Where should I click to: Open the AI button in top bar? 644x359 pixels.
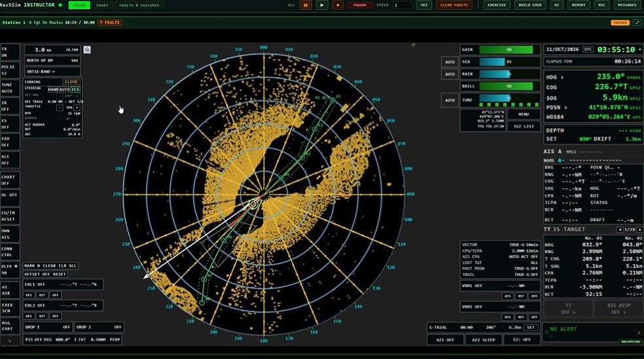click(x=556, y=5)
